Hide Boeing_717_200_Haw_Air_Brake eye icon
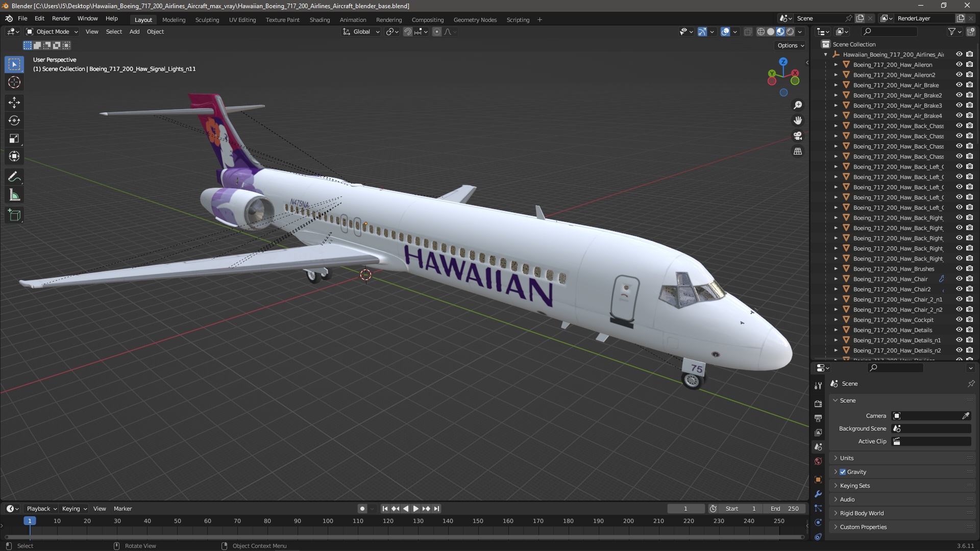This screenshot has width=980, height=551. [x=959, y=85]
